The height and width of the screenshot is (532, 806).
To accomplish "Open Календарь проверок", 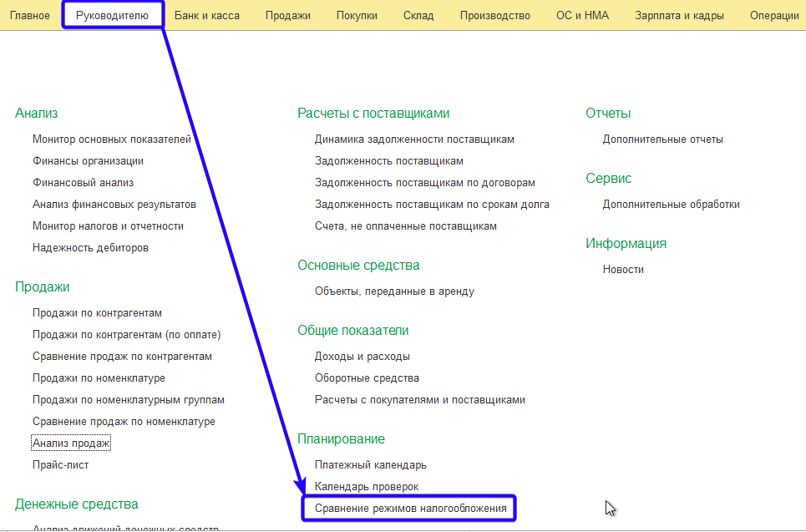I will [367, 486].
